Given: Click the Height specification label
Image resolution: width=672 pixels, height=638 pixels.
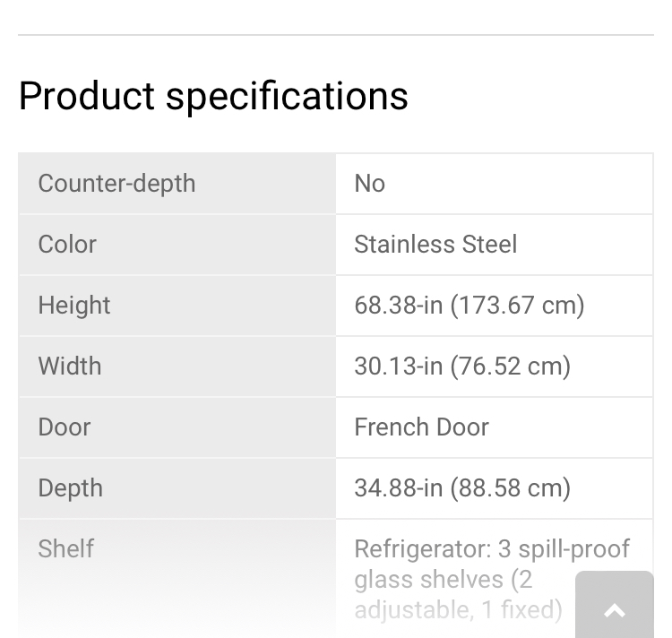Looking at the screenshot, I should (x=74, y=306).
